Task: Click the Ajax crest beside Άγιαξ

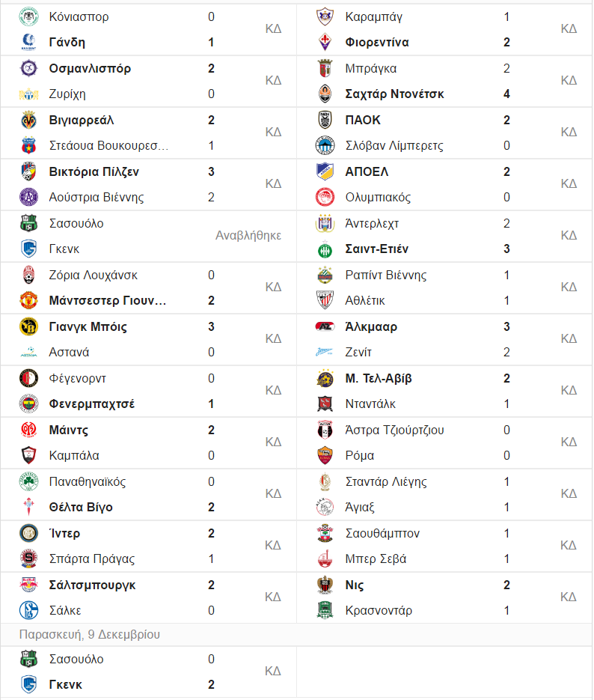Action: (325, 507)
